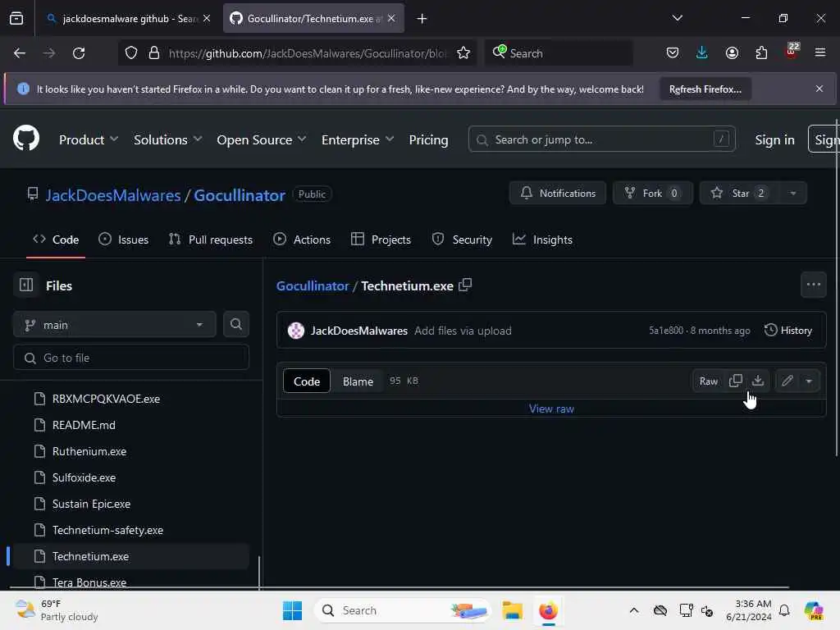Screen dimensions: 840x630
Task: Copy the Technetium.exe file path
Action: (465, 285)
